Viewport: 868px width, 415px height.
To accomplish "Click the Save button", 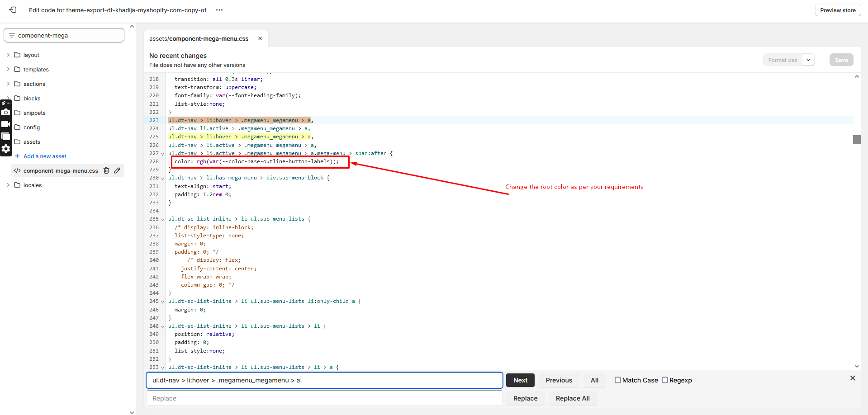I will pyautogui.click(x=841, y=60).
